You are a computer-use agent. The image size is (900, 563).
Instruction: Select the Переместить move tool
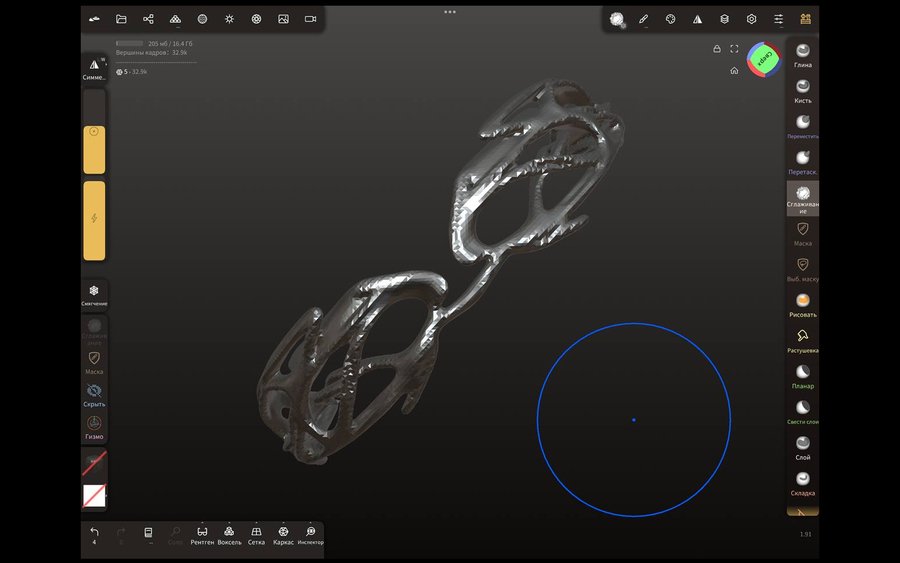tap(802, 127)
